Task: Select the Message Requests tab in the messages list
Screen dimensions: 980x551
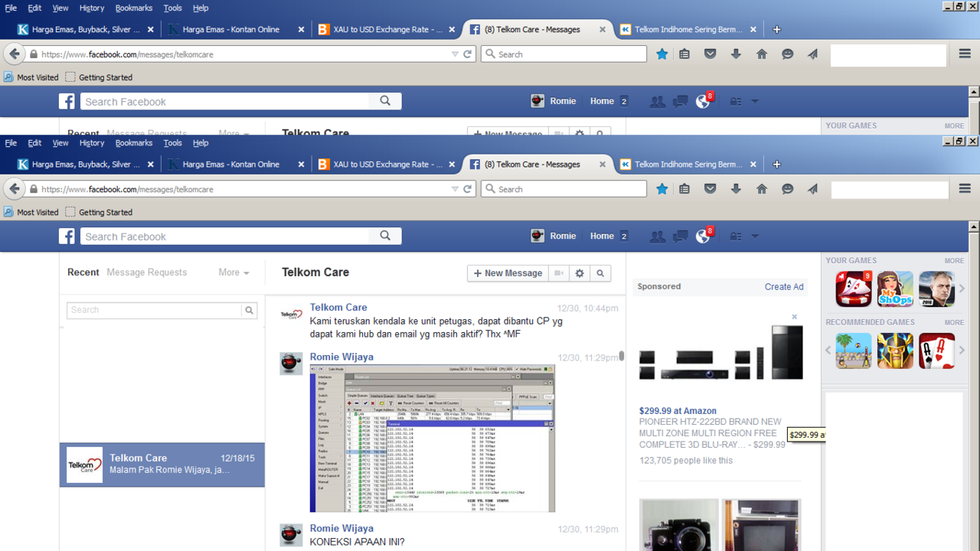Action: tap(147, 272)
